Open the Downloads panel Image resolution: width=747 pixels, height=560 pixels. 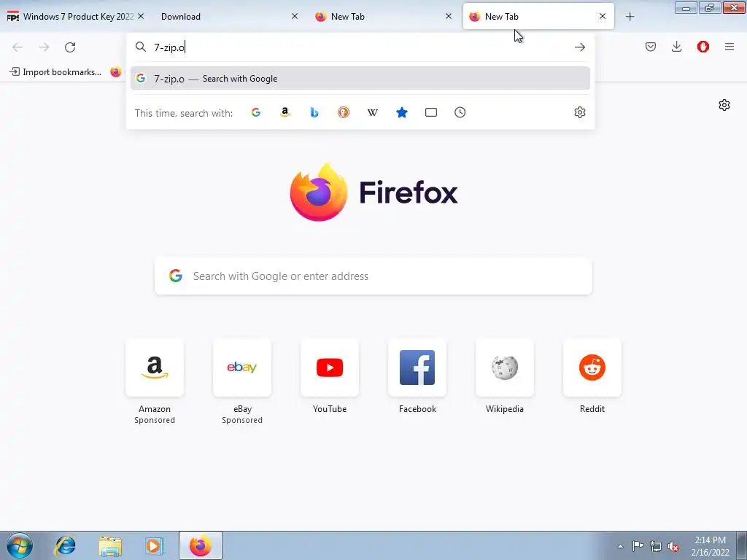pos(676,47)
